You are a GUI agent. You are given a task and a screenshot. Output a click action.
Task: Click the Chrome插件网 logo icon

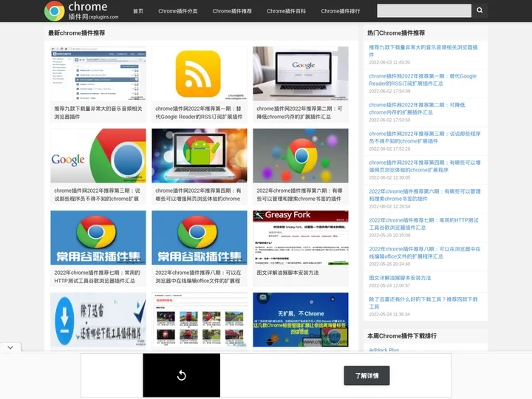pyautogui.click(x=54, y=11)
